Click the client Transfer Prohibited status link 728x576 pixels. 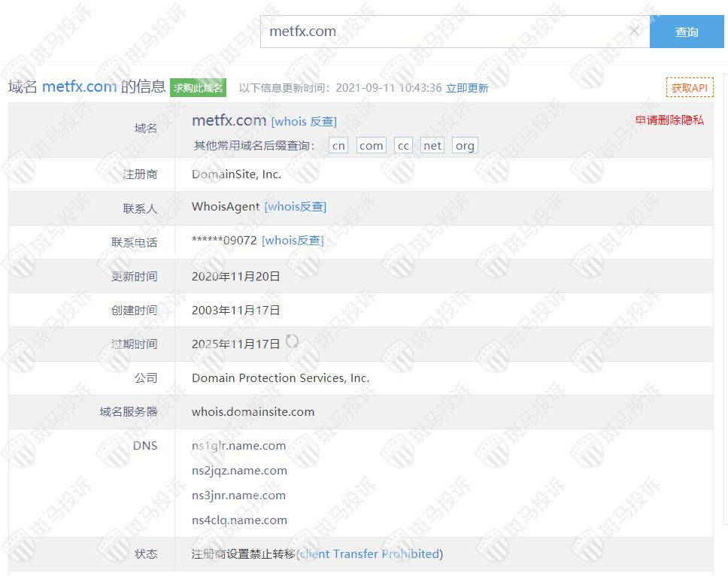370,554
